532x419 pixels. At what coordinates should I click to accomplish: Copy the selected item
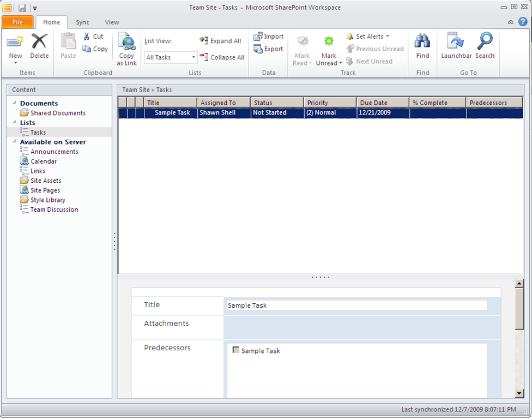click(96, 49)
